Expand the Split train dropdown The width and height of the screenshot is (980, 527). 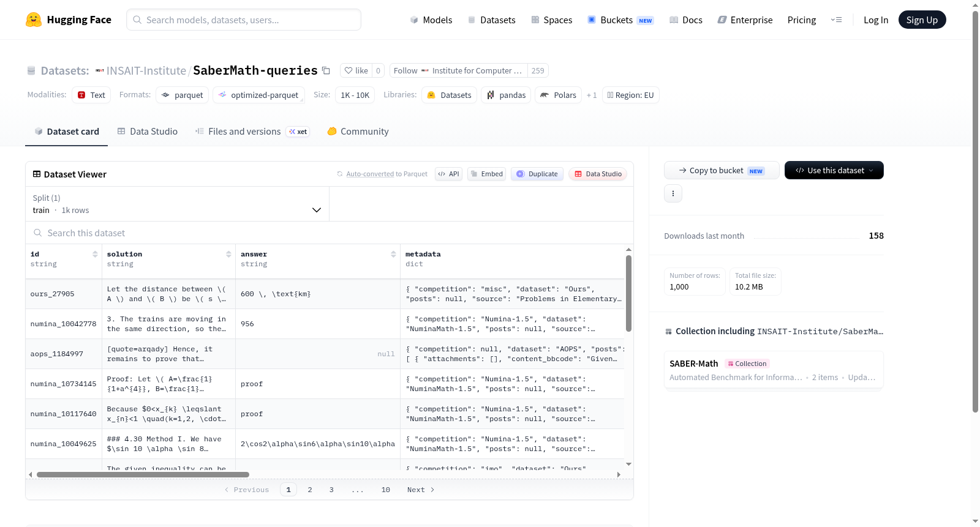(178, 204)
